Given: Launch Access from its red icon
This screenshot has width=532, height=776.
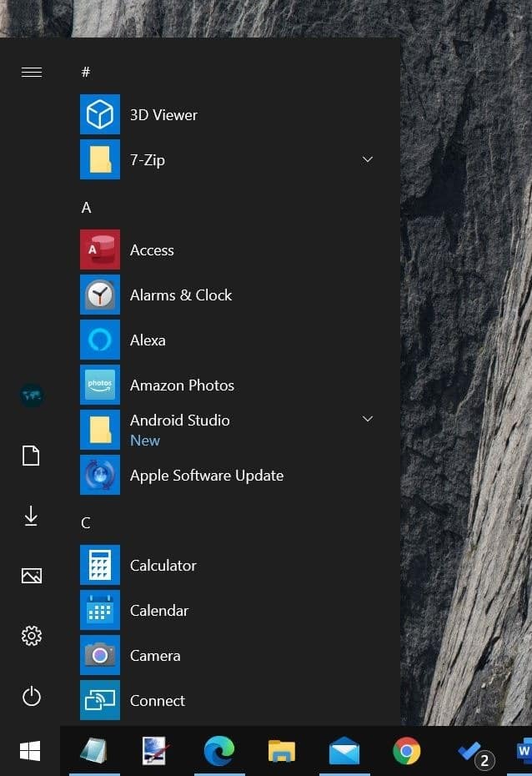Looking at the screenshot, I should point(100,249).
